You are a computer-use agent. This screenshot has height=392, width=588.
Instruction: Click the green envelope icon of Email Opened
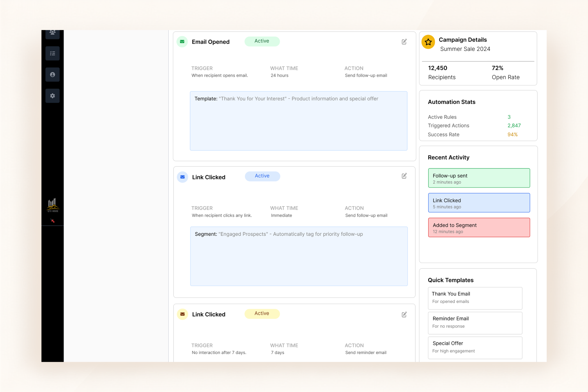(x=182, y=42)
